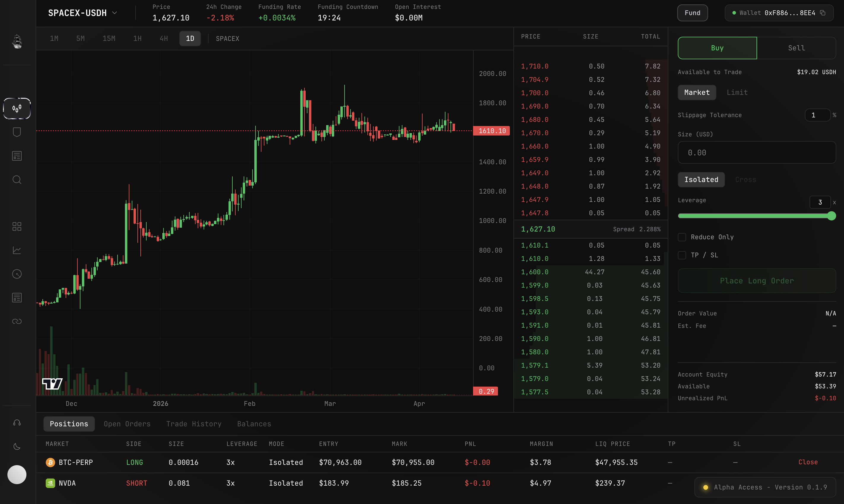Click the candlestick trading icon in sidebar
The image size is (844, 504).
(17, 108)
